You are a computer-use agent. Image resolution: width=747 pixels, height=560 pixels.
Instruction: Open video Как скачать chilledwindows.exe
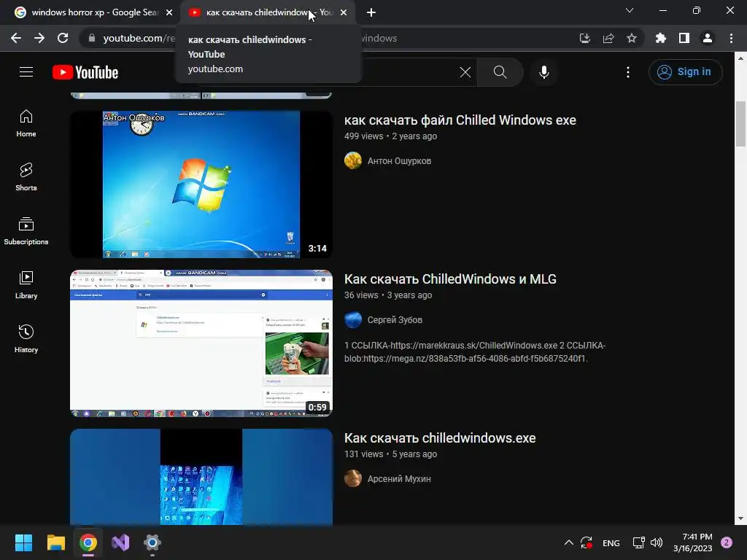[440, 438]
